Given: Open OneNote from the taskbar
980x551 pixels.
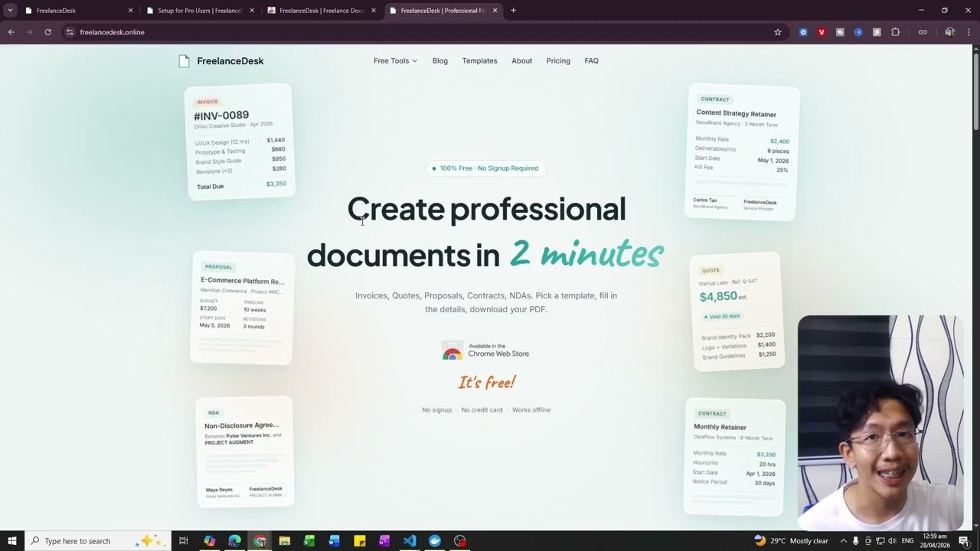Looking at the screenshot, I should pyautogui.click(x=384, y=541).
